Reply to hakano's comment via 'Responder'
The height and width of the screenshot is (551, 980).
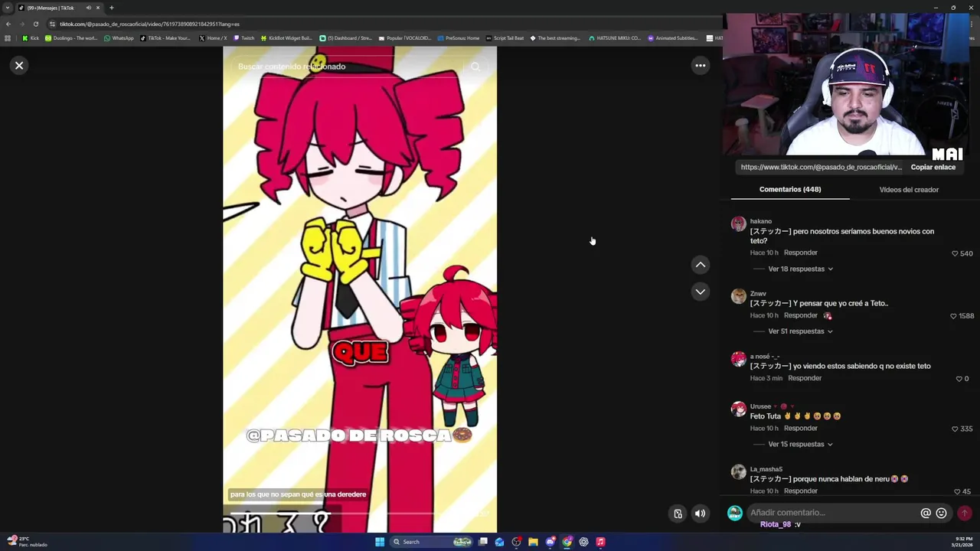(x=801, y=253)
